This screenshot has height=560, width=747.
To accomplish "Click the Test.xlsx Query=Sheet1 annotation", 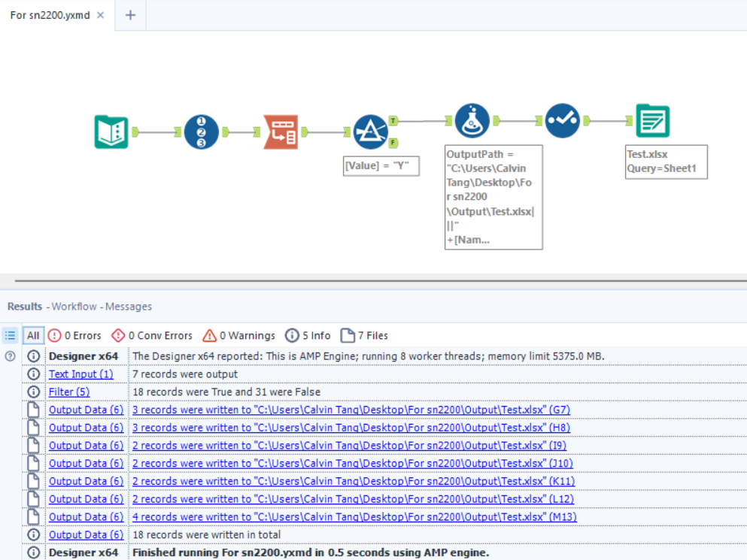I will tap(667, 162).
